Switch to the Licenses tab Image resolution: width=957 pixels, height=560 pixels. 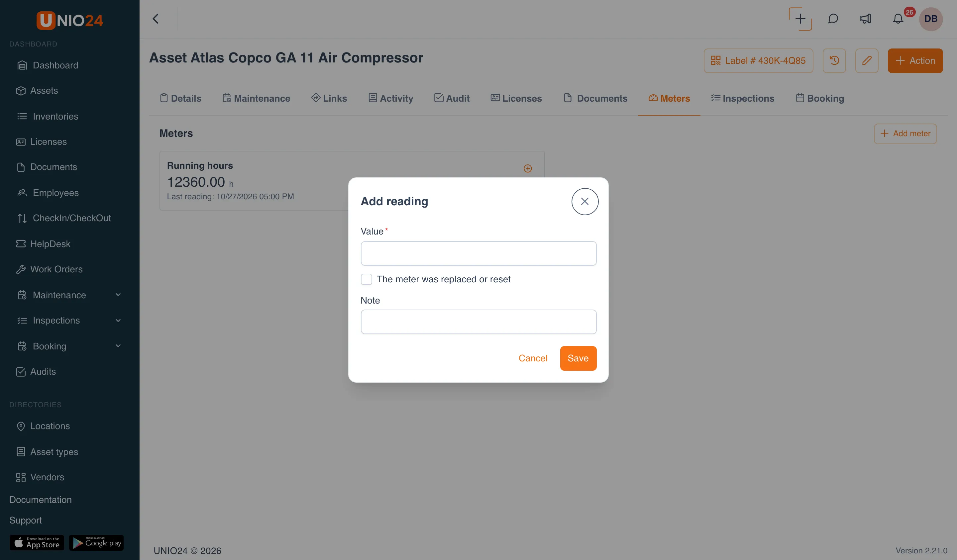tap(516, 98)
